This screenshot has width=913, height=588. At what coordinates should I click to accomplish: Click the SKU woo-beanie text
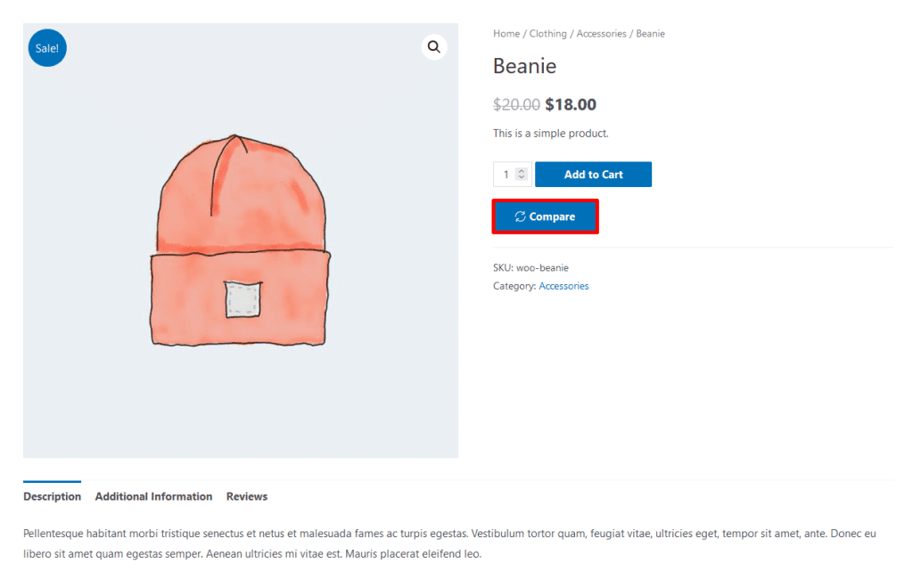click(531, 267)
